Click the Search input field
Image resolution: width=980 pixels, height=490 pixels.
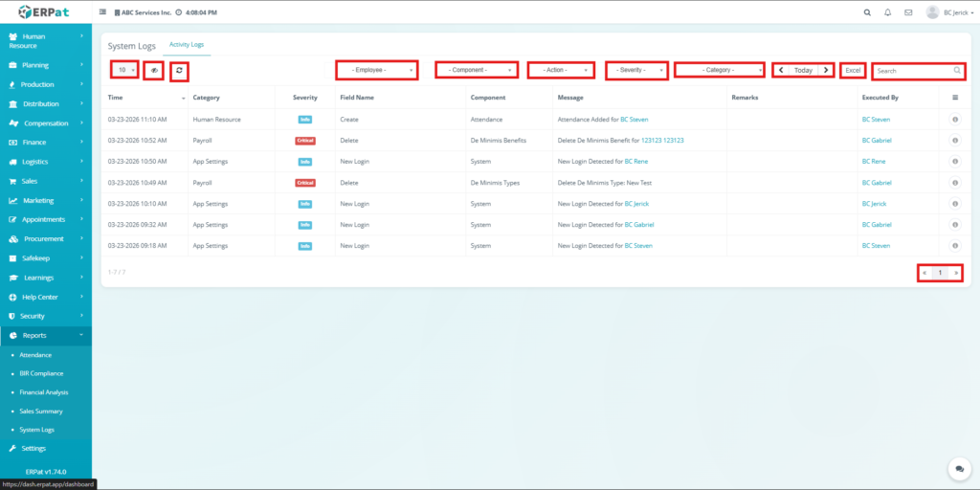click(x=912, y=71)
